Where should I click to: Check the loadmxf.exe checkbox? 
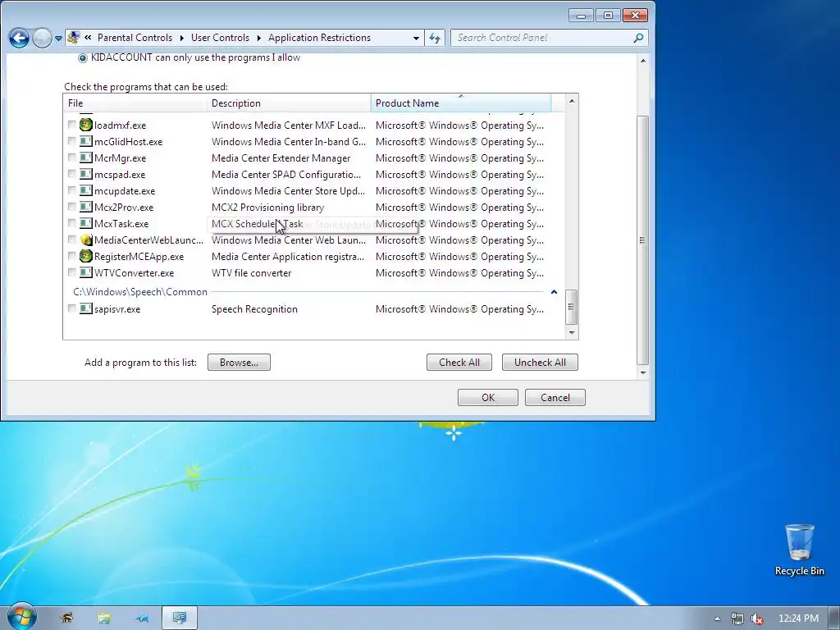[72, 125]
